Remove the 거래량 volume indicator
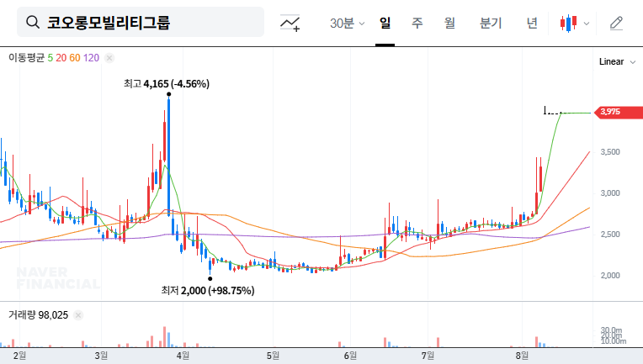Image resolution: width=643 pixels, height=364 pixels. (78, 315)
